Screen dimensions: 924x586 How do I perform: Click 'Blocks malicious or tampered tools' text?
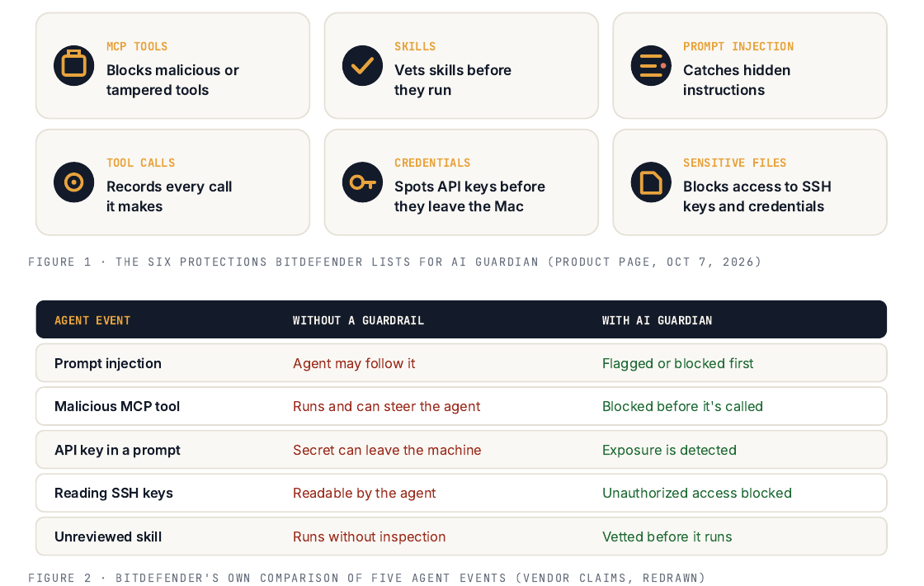(172, 80)
